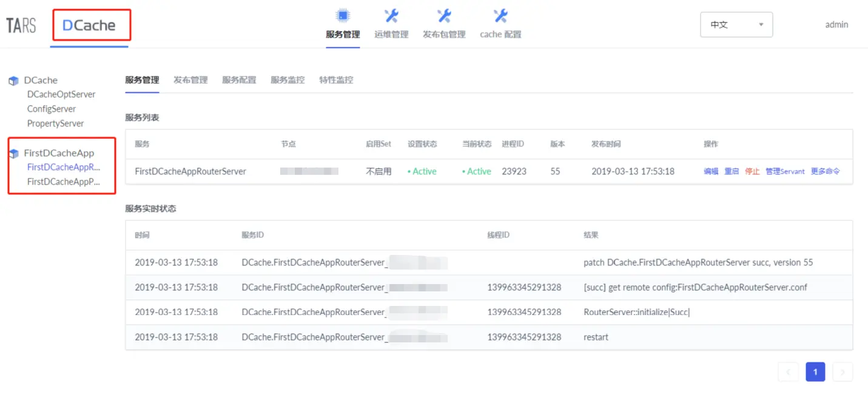Click the 发布时间 column header
This screenshot has height=397, width=868.
pyautogui.click(x=606, y=144)
